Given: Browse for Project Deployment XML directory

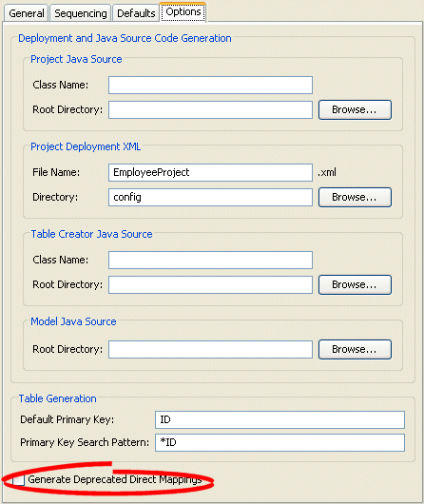Looking at the screenshot, I should click(355, 197).
